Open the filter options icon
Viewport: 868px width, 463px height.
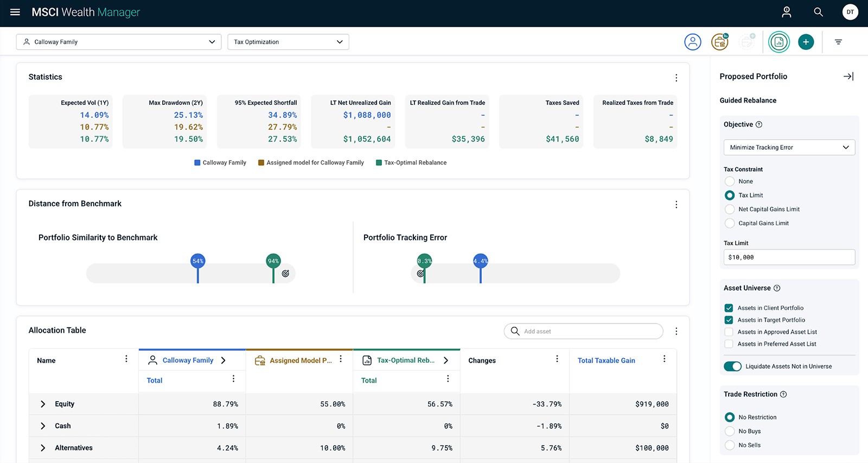pos(838,42)
